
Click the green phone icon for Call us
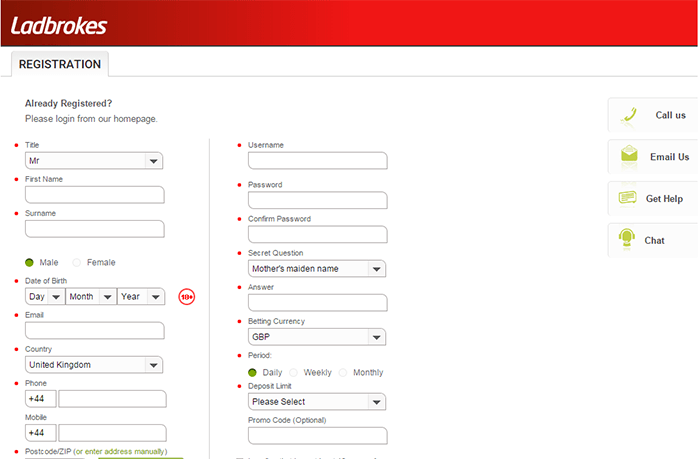point(629,115)
